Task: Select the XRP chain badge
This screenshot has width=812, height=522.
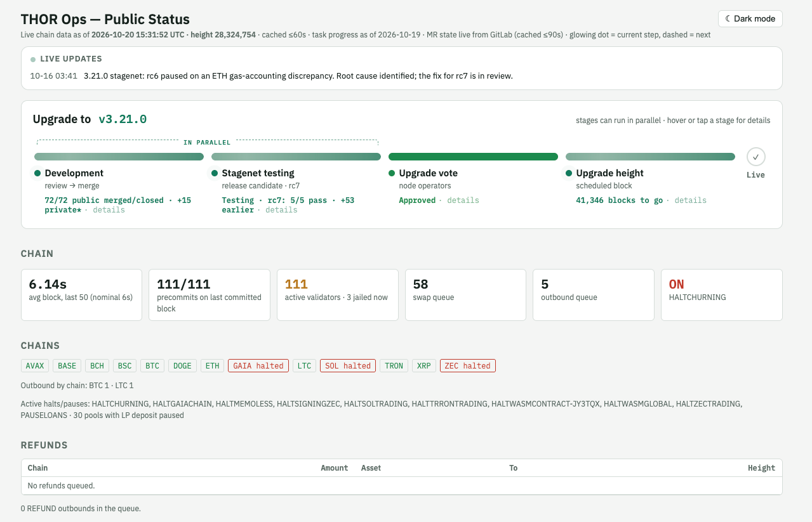Action: point(424,366)
